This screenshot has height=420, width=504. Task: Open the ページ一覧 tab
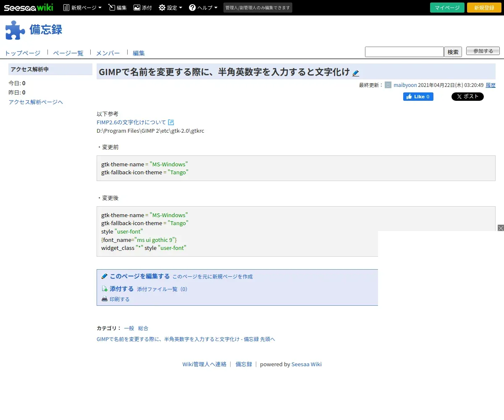point(68,53)
